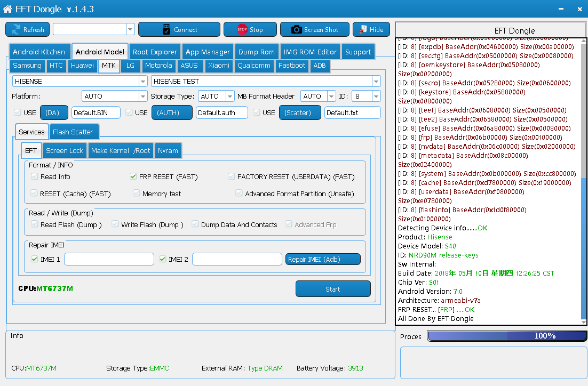Viewport: 588px width, 386px height.
Task: Click the IMEI 2 input field
Action: pyautogui.click(x=237, y=259)
